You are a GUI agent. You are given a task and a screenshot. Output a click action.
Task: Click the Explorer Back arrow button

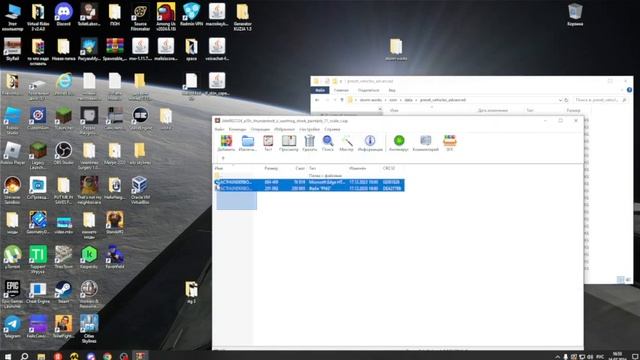(x=317, y=100)
